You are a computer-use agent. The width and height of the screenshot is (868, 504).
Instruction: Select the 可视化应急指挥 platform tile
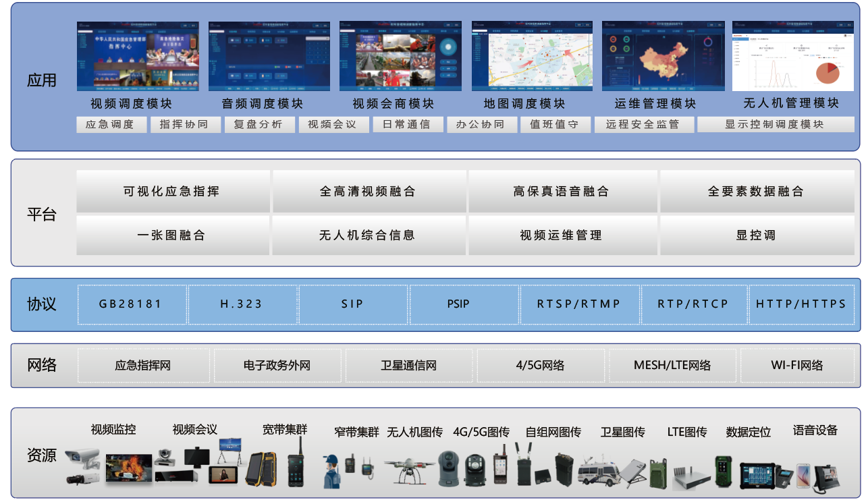(x=173, y=192)
